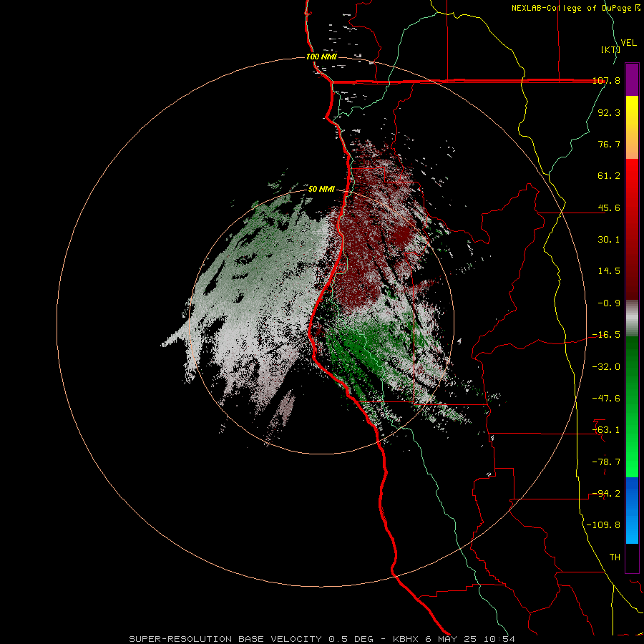Click the -16.5 scale value
This screenshot has width=644, height=644.
[x=606, y=335]
